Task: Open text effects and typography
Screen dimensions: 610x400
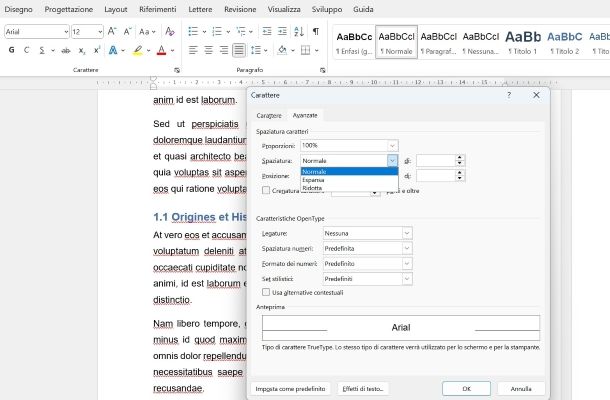Action: [x=113, y=50]
